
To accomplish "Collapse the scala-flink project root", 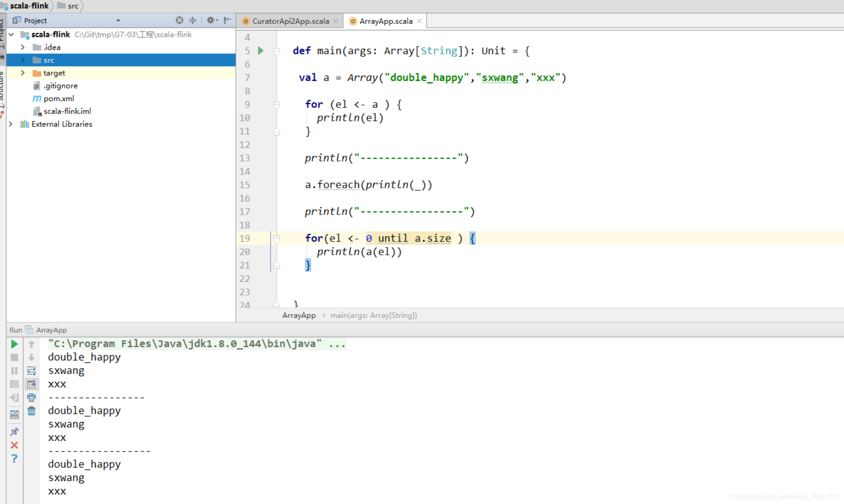I will [x=12, y=34].
